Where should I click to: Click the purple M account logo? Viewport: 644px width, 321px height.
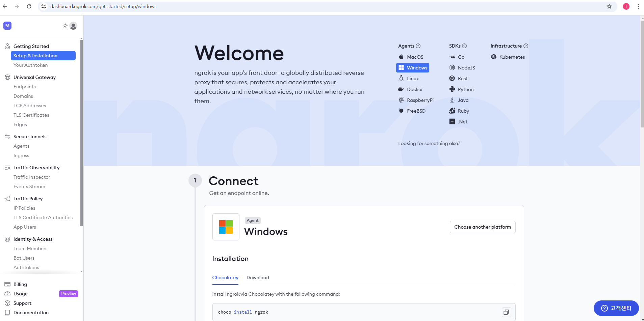coord(7,26)
